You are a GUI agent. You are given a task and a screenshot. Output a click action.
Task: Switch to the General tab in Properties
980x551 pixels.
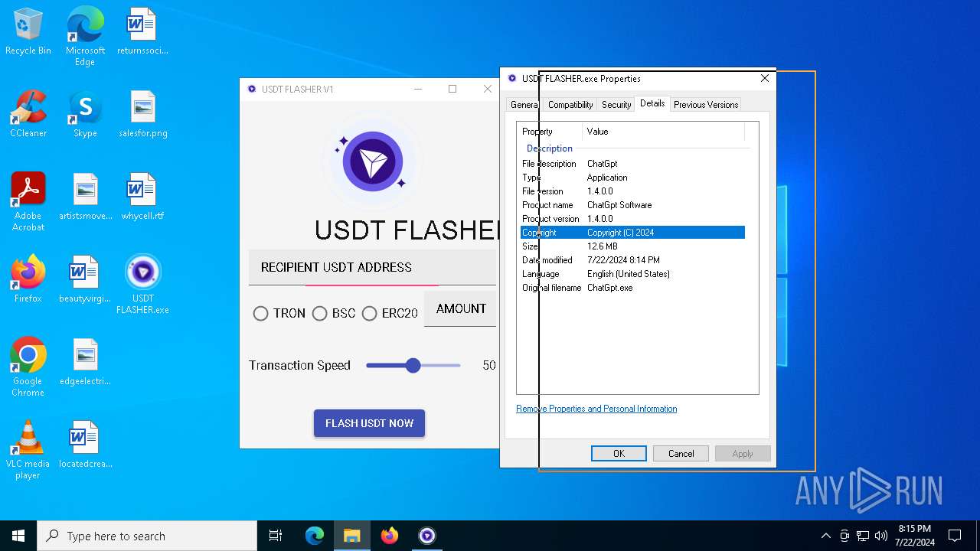[524, 105]
